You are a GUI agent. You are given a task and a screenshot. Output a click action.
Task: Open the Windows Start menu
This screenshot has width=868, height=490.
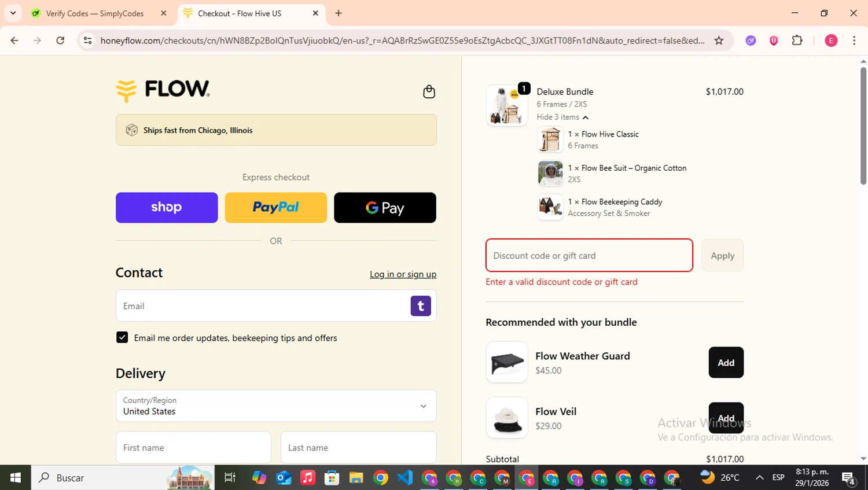[15, 477]
